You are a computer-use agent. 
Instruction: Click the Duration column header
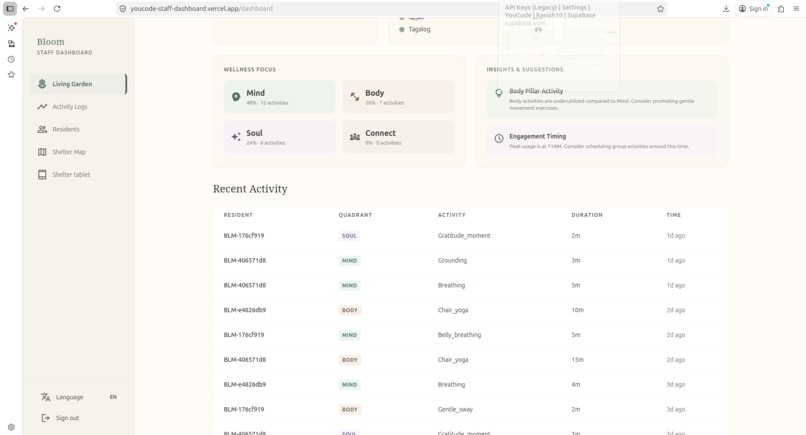coord(587,215)
